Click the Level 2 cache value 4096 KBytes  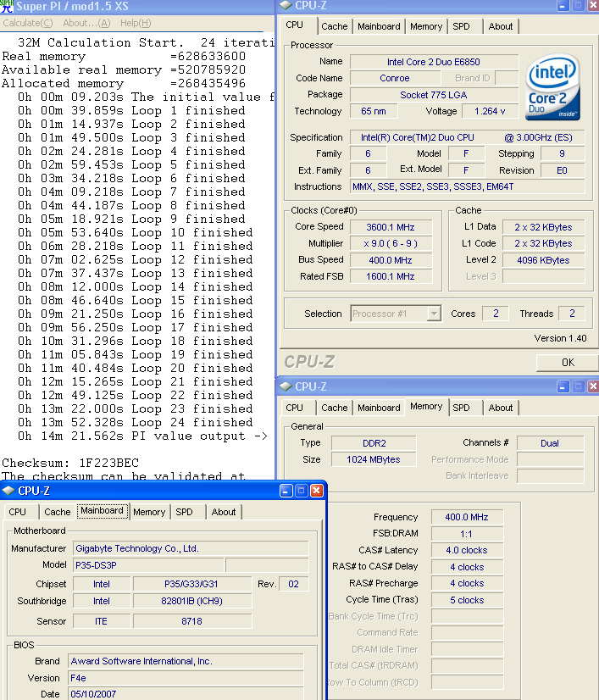tap(543, 260)
